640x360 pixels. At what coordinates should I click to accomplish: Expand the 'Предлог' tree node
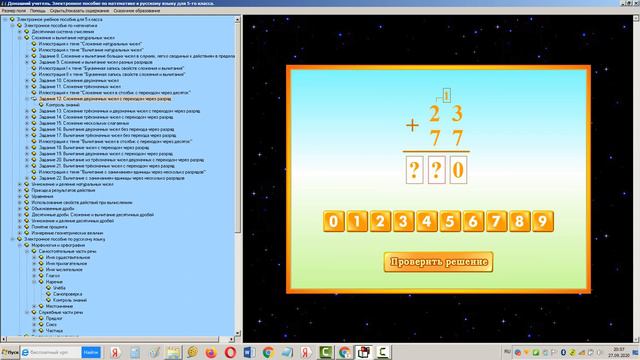tap(34, 318)
